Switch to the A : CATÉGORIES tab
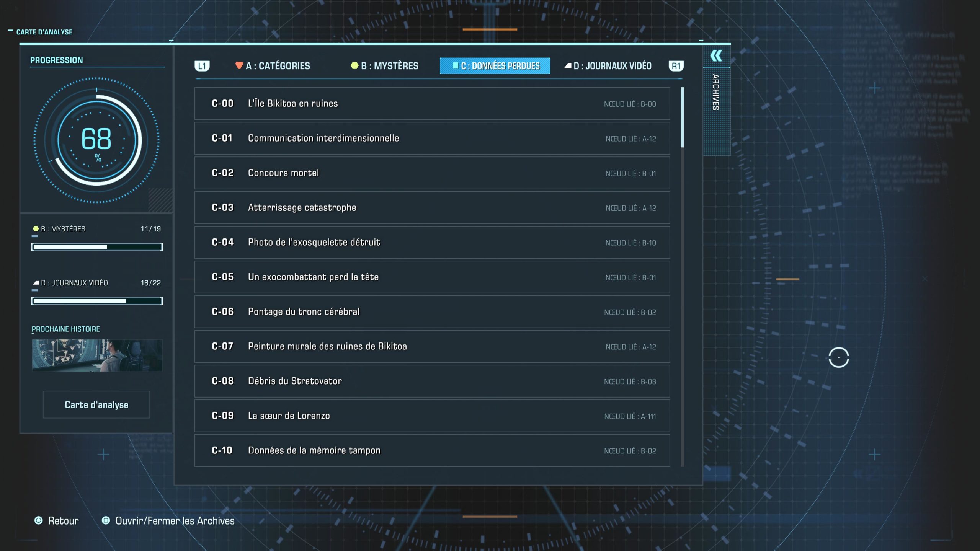 (x=273, y=66)
